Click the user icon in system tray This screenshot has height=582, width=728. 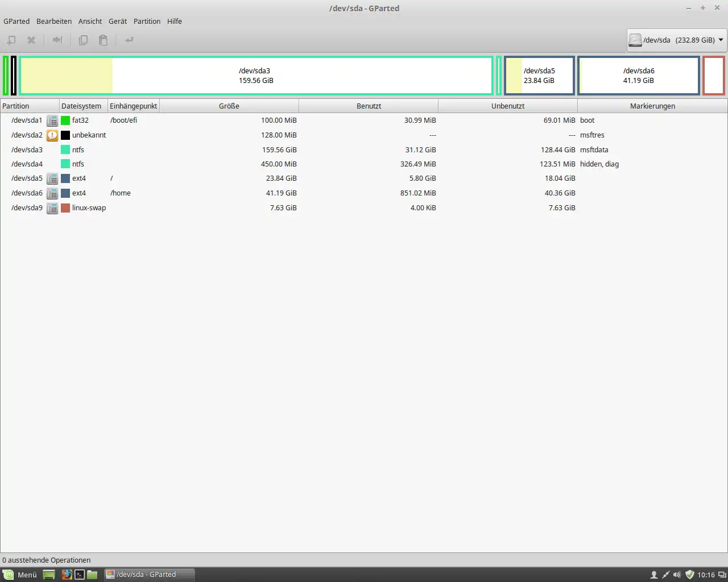(654, 575)
